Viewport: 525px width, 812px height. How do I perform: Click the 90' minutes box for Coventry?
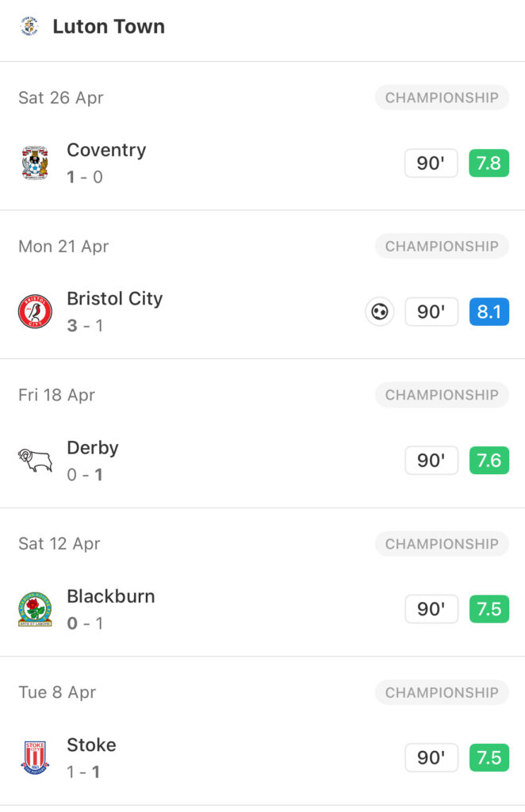tap(431, 163)
